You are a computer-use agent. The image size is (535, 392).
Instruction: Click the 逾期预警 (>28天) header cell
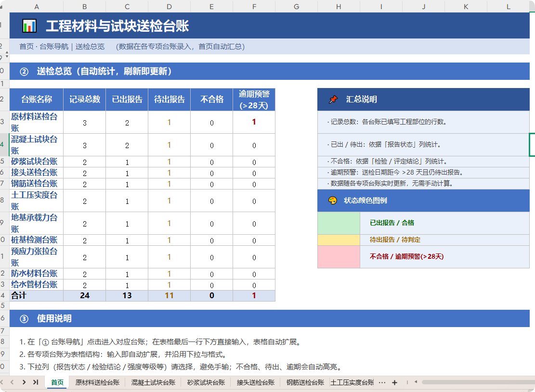pos(254,100)
